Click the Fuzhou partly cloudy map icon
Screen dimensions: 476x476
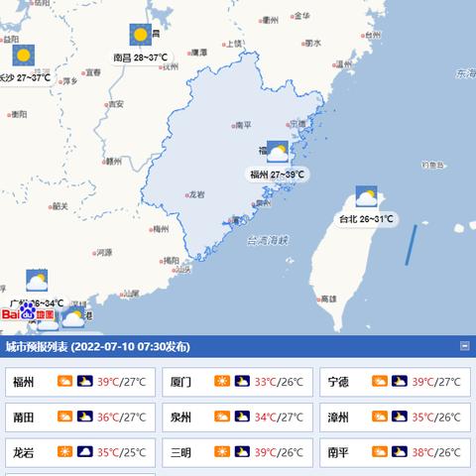(x=278, y=152)
